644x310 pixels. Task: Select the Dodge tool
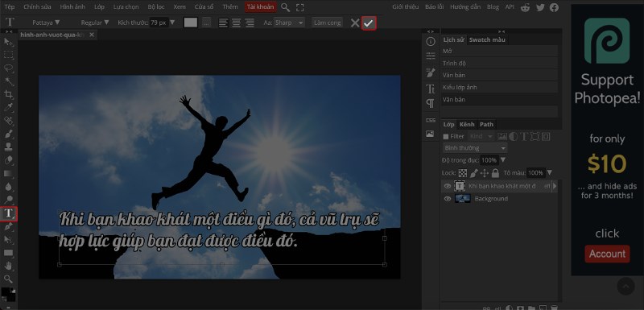click(8, 200)
